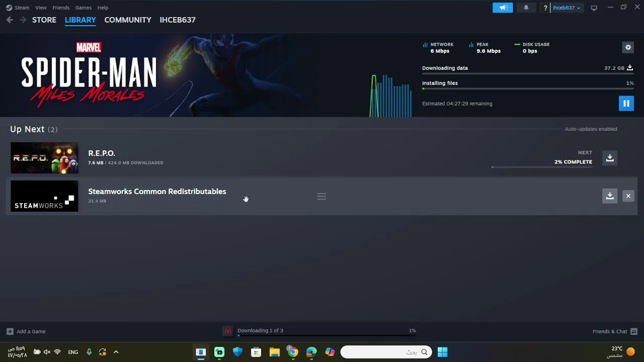This screenshot has height=362, width=644.
Task: Click the microphone tray icon
Action: (89, 352)
